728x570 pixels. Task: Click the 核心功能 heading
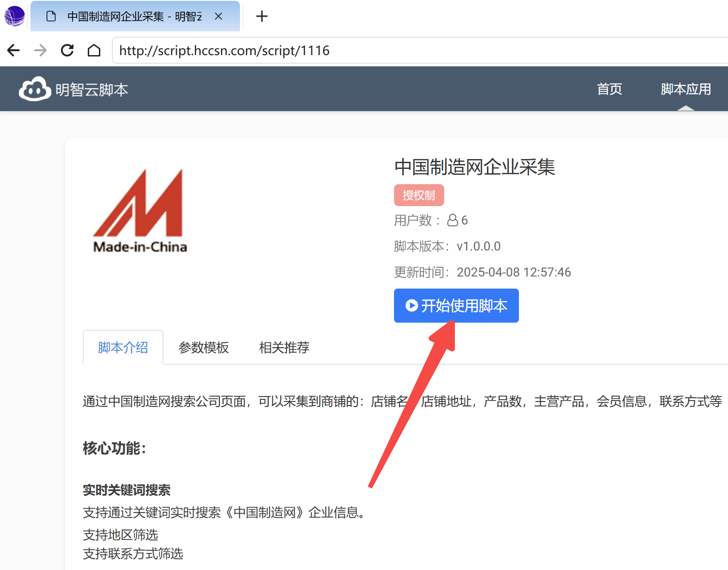tap(115, 448)
